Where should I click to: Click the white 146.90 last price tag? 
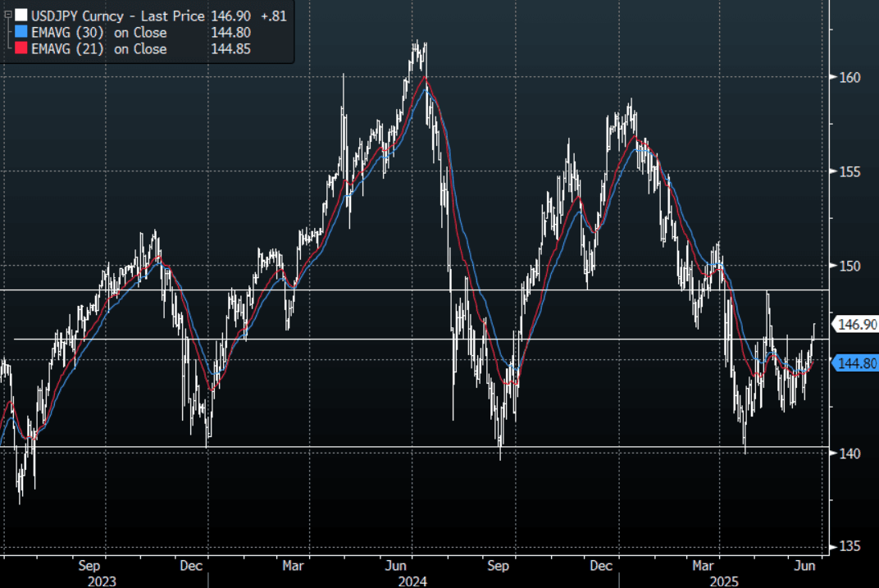(x=854, y=324)
